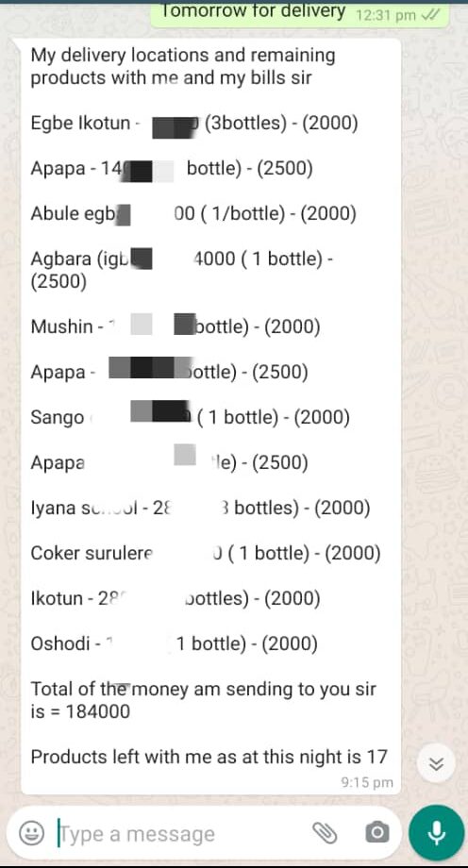The height and width of the screenshot is (868, 468).
Task: Tap the Oshodi 1 bottle line
Action: pyautogui.click(x=174, y=643)
